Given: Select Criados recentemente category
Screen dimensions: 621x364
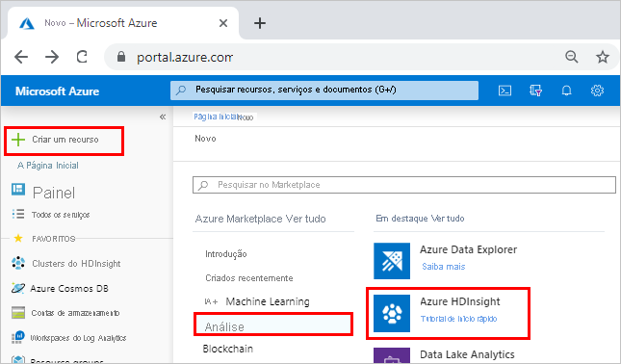Looking at the screenshot, I should pos(249,278).
